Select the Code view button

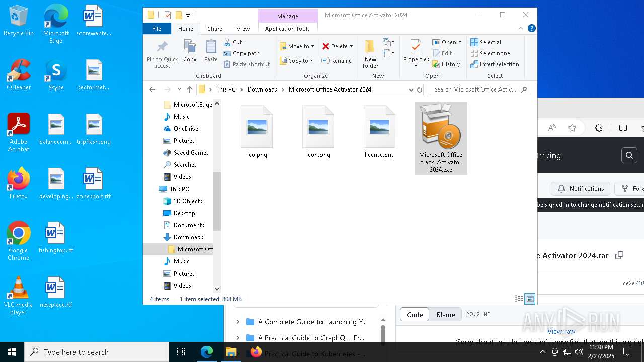click(415, 315)
